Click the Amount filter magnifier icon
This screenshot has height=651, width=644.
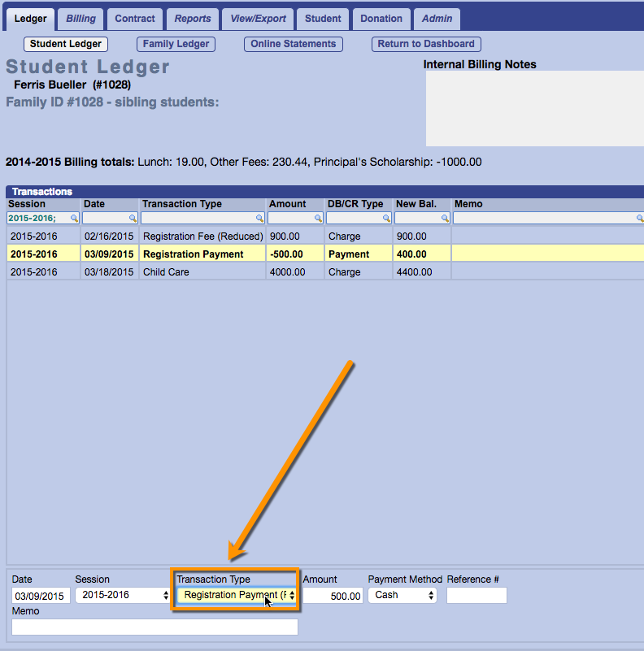[318, 219]
